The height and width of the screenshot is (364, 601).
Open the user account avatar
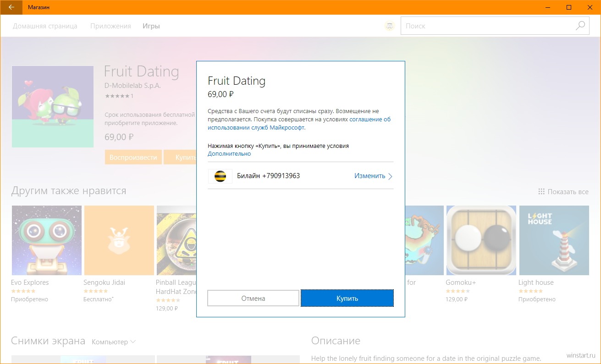pyautogui.click(x=389, y=26)
